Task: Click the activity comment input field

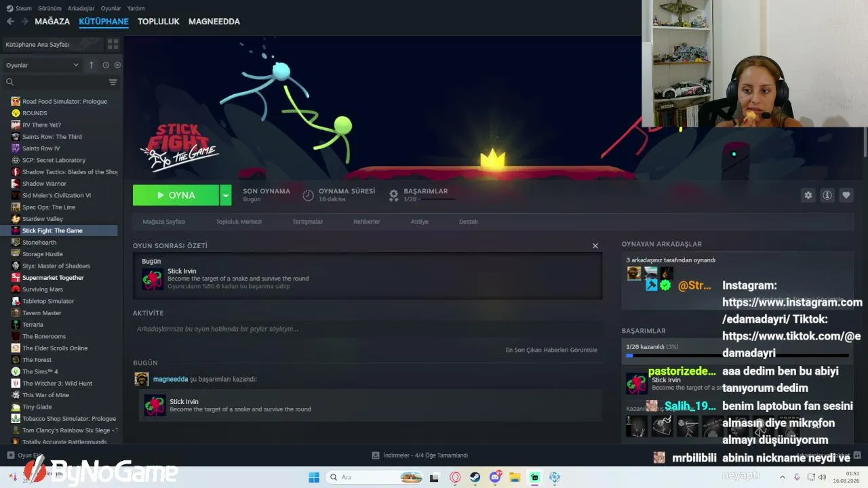Action: pos(368,329)
